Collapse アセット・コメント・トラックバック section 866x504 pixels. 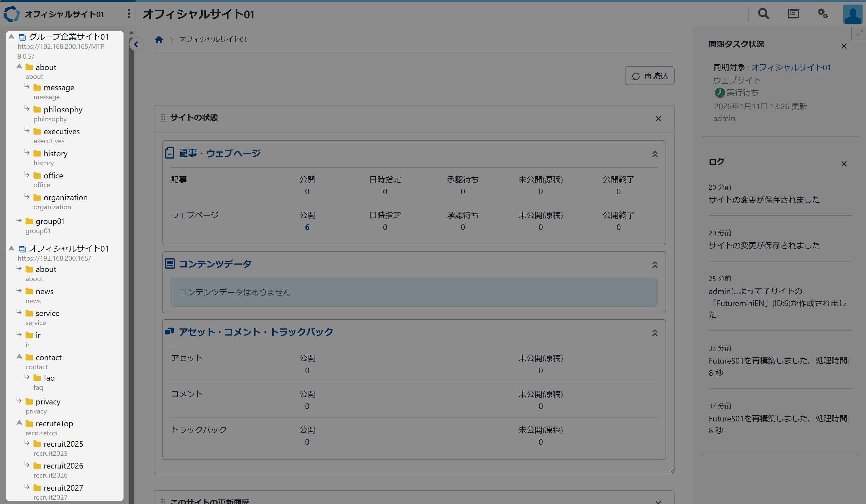(x=654, y=333)
